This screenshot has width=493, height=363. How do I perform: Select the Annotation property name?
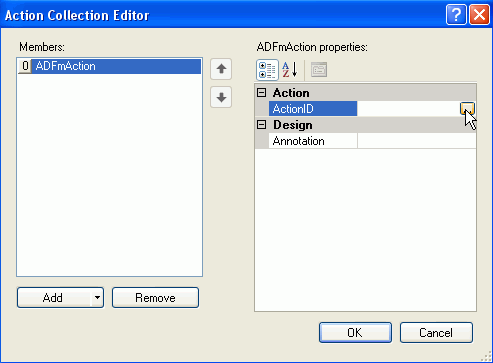pos(313,141)
